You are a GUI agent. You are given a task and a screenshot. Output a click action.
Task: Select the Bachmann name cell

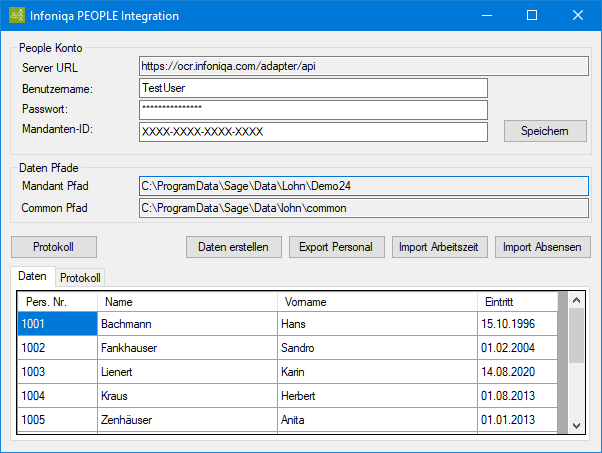coord(187,324)
